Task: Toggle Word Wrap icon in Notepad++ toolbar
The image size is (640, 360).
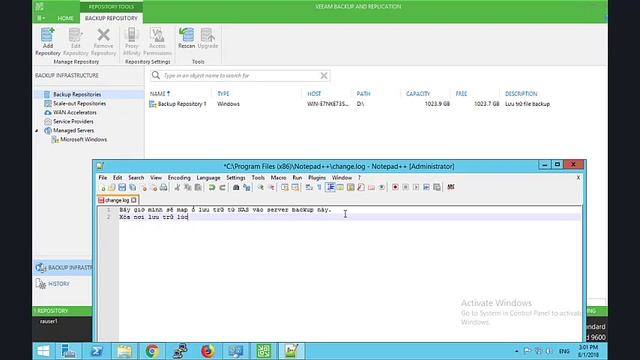Action: click(x=309, y=187)
